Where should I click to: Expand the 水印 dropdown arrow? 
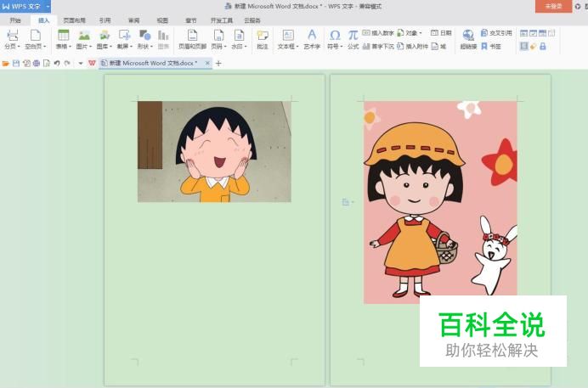(x=246, y=47)
